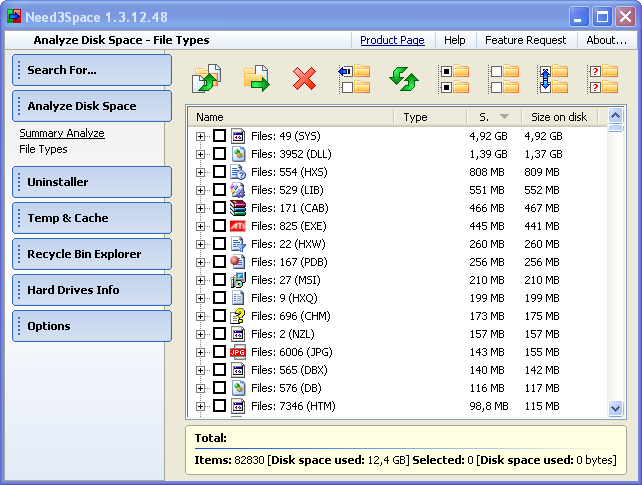
Task: Tick the Files: 554 (HXS) checkbox
Action: 219,171
